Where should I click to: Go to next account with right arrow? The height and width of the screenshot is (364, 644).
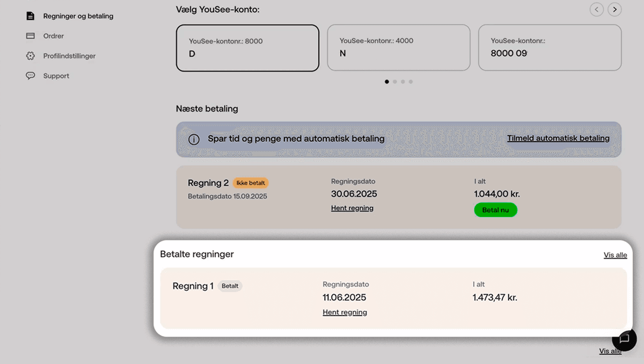615,9
